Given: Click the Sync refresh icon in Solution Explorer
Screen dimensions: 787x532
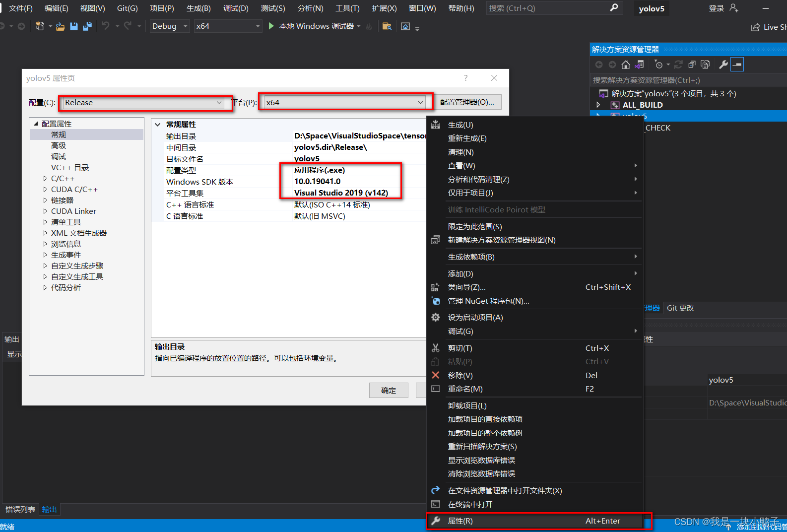Looking at the screenshot, I should pyautogui.click(x=678, y=65).
